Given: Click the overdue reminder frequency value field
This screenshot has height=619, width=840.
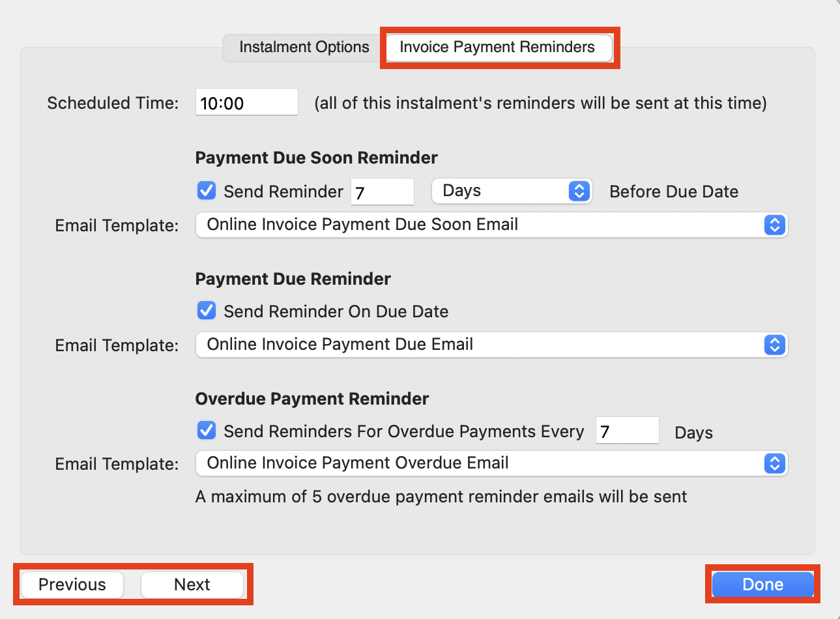Looking at the screenshot, I should [627, 431].
